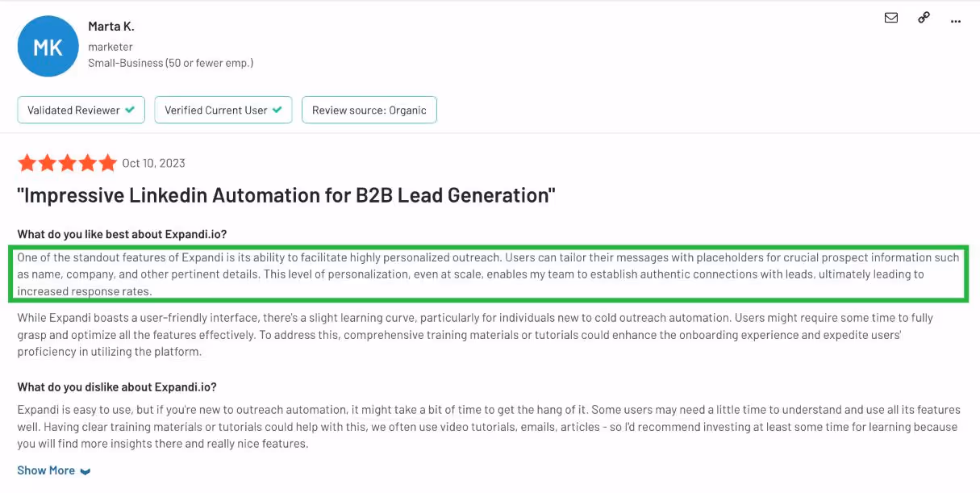The height and width of the screenshot is (493, 980).
Task: Click the Verified Current User badge
Action: click(x=223, y=110)
